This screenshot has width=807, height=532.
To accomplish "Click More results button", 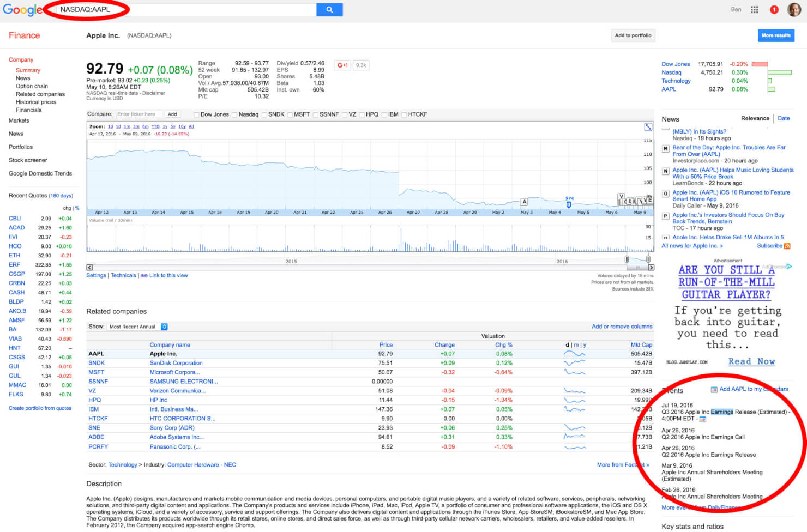I will pyautogui.click(x=776, y=35).
